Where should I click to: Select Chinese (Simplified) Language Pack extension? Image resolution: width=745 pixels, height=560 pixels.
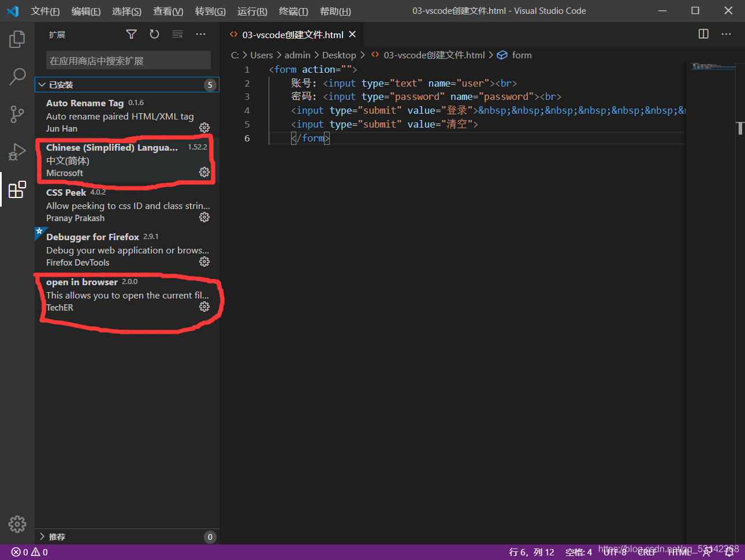(127, 160)
